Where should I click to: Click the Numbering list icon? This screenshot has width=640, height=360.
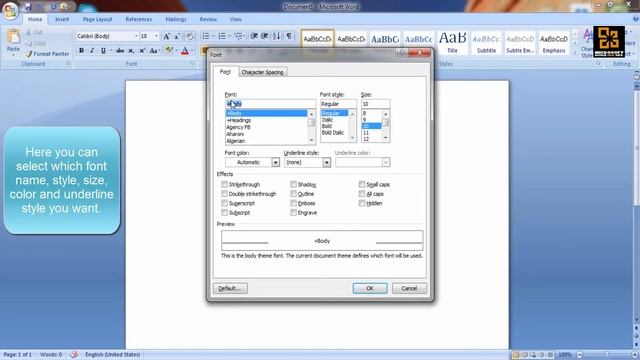pyautogui.click(x=222, y=36)
